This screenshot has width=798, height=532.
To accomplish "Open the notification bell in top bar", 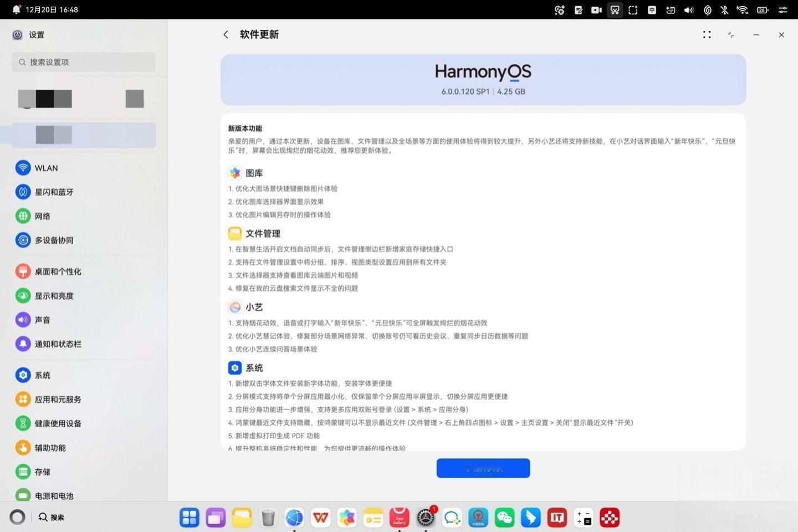I will [16, 9].
